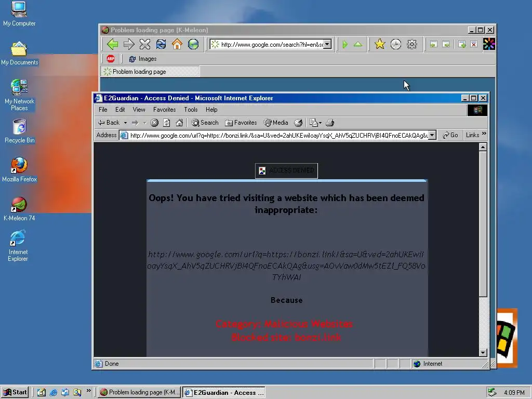Select the K-Meleon 74 desktop icon
Viewport: 532px width, 399px height.
19,209
